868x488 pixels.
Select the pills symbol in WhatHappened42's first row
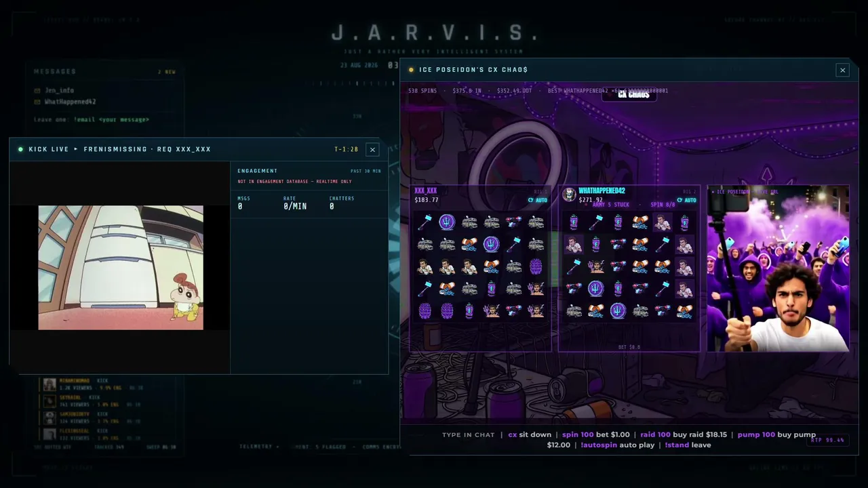coord(639,222)
